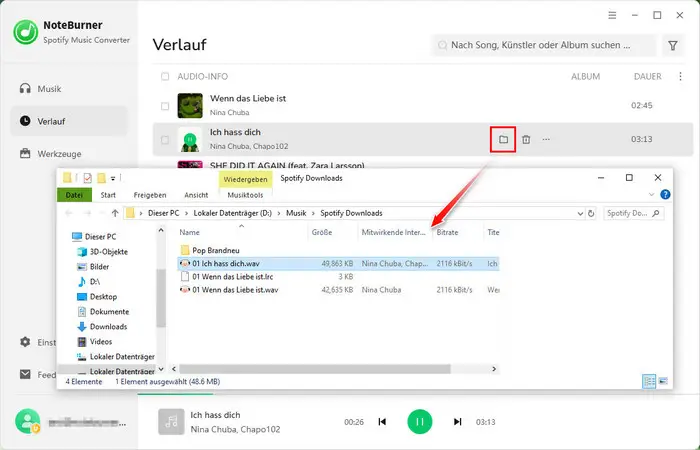Image resolution: width=700 pixels, height=450 pixels.
Task: Expand the Explorer ribbon chevron
Action: point(651,195)
